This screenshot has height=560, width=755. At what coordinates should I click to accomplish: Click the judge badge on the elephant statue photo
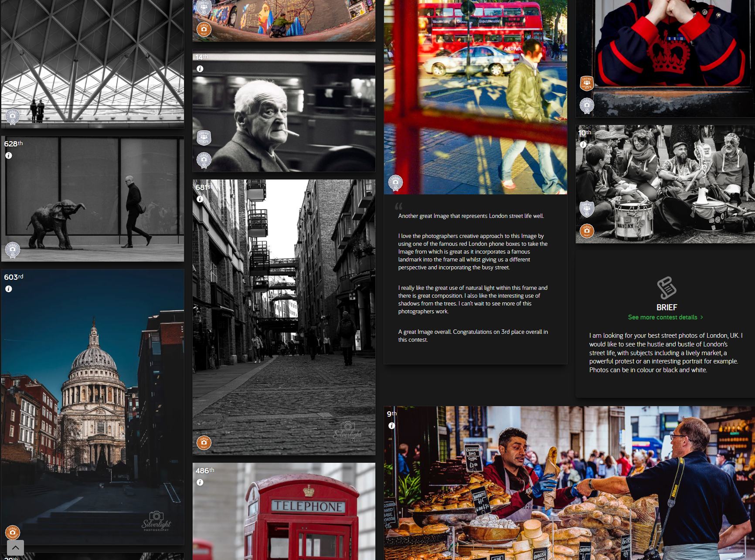13,250
